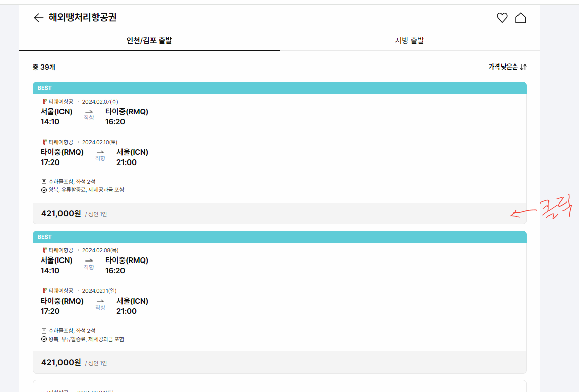Select the 인천/김포 출발 tab

149,40
